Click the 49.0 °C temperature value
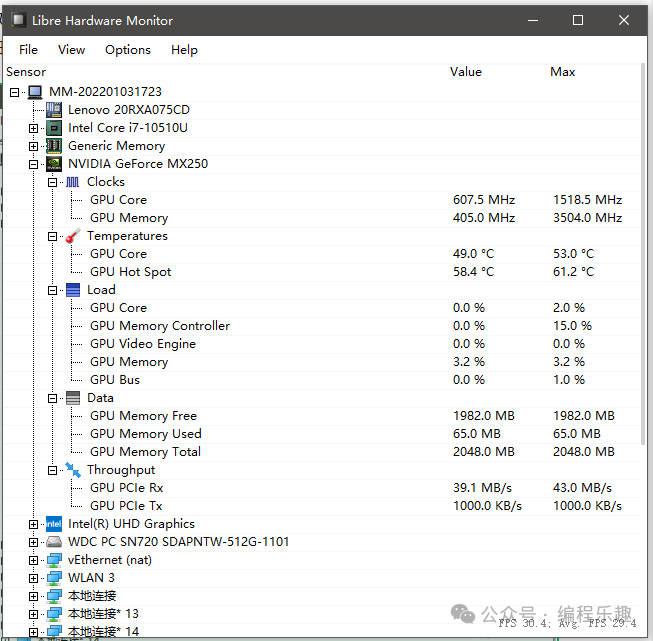This screenshot has width=653, height=641. (474, 254)
